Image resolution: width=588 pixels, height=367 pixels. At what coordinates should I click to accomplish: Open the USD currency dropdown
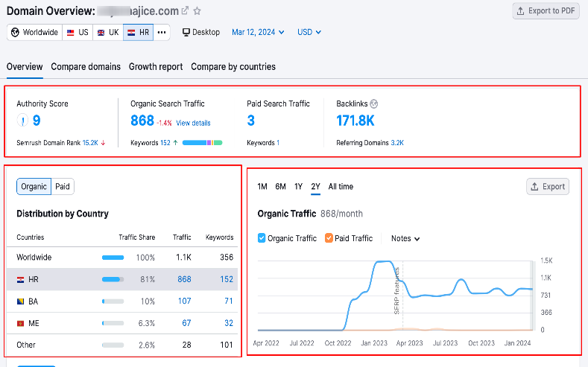(x=309, y=32)
